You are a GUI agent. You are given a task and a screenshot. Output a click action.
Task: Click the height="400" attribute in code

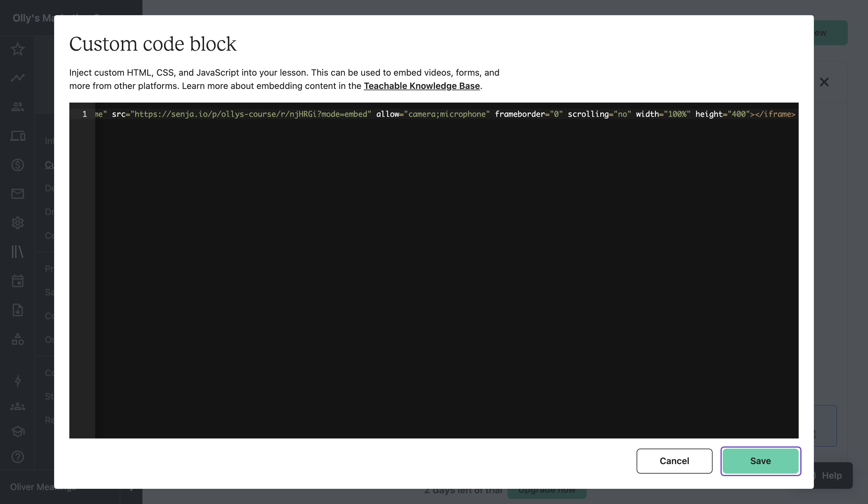722,114
